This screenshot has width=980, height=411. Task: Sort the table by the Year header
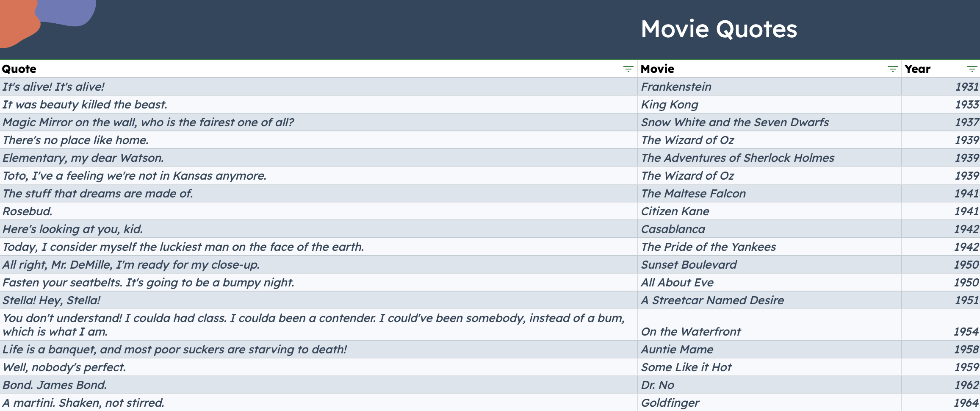[917, 69]
